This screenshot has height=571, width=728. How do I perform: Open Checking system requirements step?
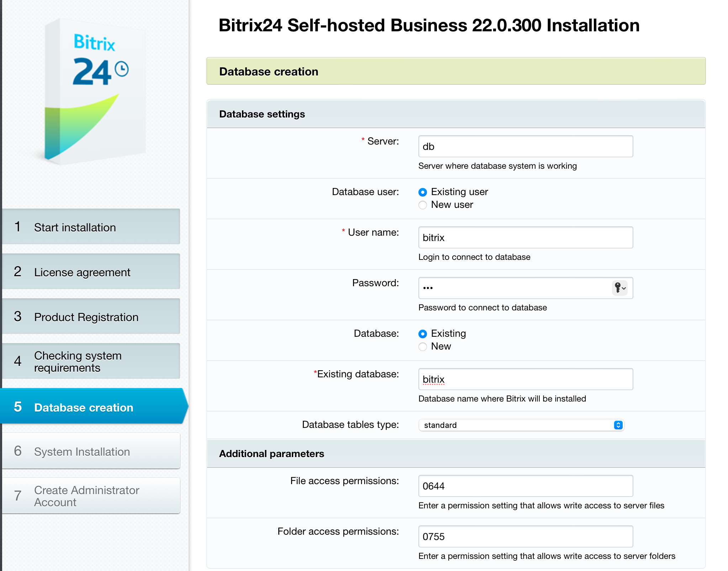click(91, 361)
